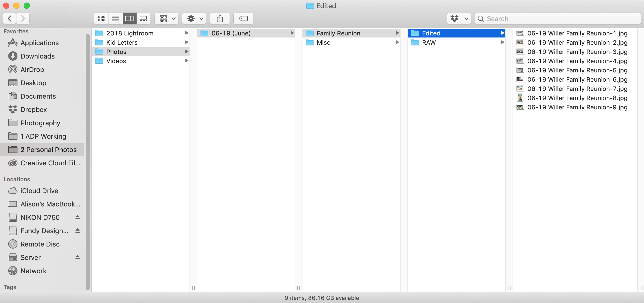
Task: Select Willer Family Reunion-2.jpg
Action: coord(575,42)
